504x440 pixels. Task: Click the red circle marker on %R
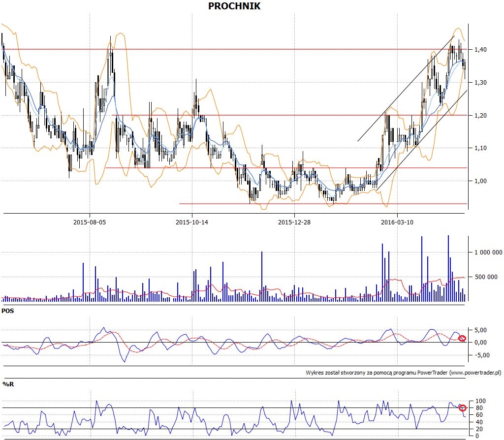pyautogui.click(x=463, y=408)
